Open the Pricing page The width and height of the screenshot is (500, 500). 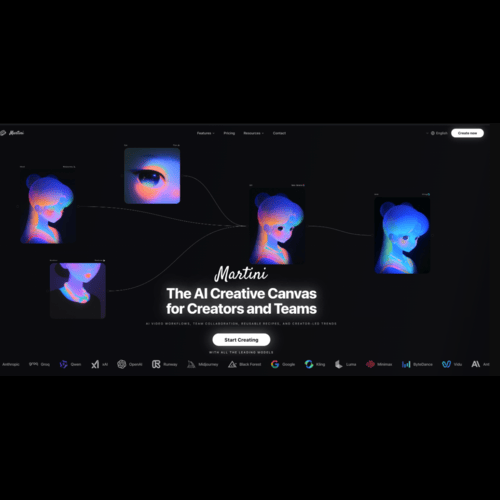pyautogui.click(x=229, y=133)
